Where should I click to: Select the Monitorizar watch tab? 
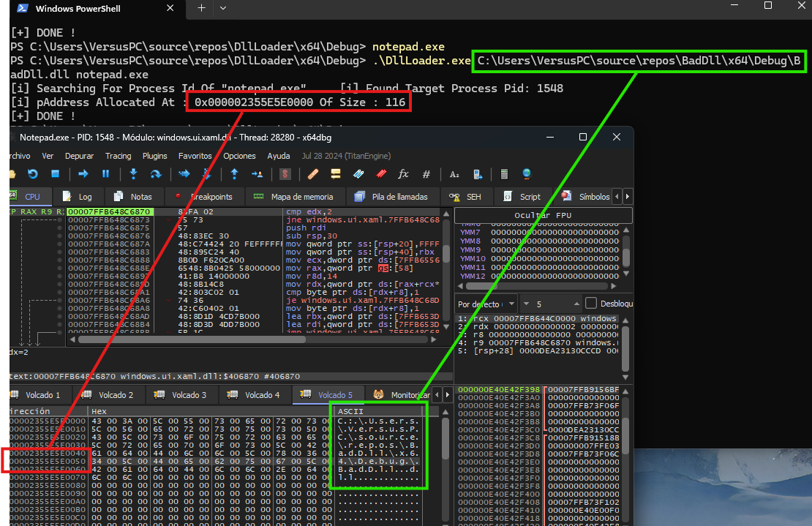399,395
